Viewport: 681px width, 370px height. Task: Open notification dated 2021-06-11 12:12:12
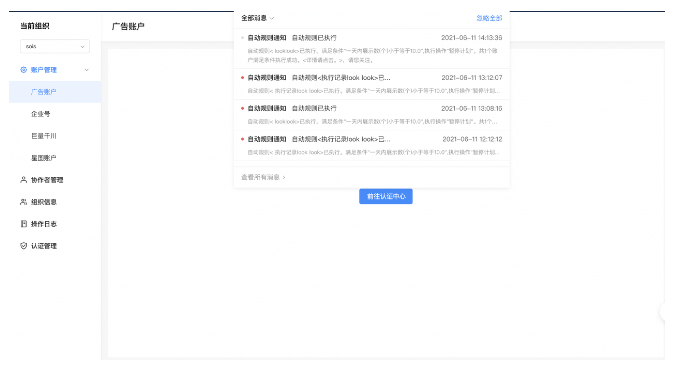tap(372, 146)
